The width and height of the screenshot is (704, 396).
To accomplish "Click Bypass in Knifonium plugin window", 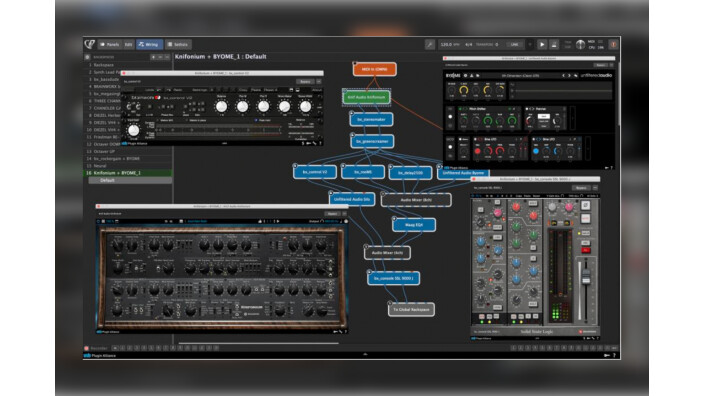I will [332, 214].
